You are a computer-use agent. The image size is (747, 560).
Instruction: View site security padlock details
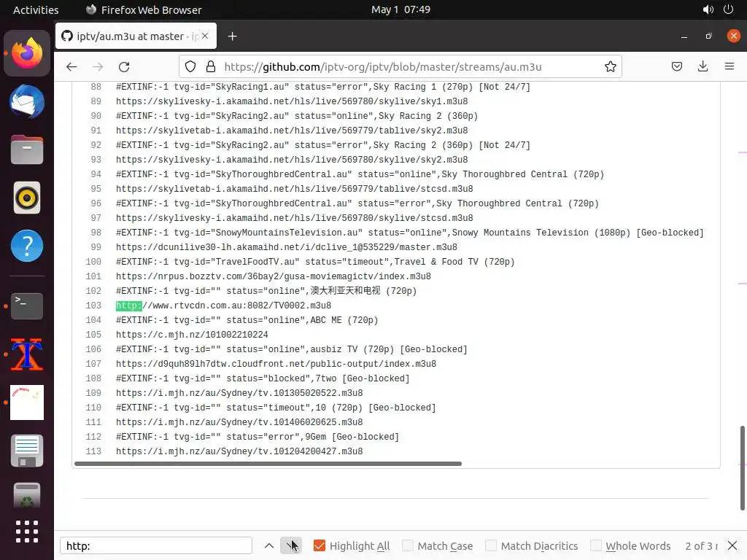(211, 66)
